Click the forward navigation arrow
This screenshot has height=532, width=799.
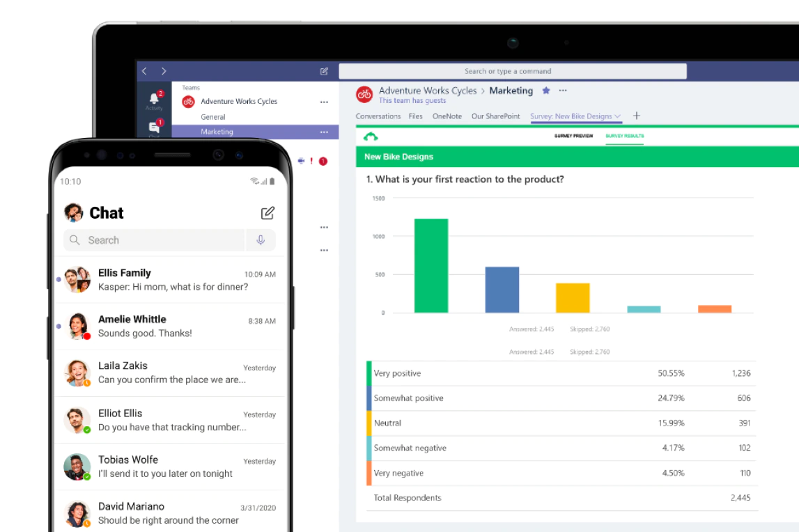pyautogui.click(x=164, y=71)
